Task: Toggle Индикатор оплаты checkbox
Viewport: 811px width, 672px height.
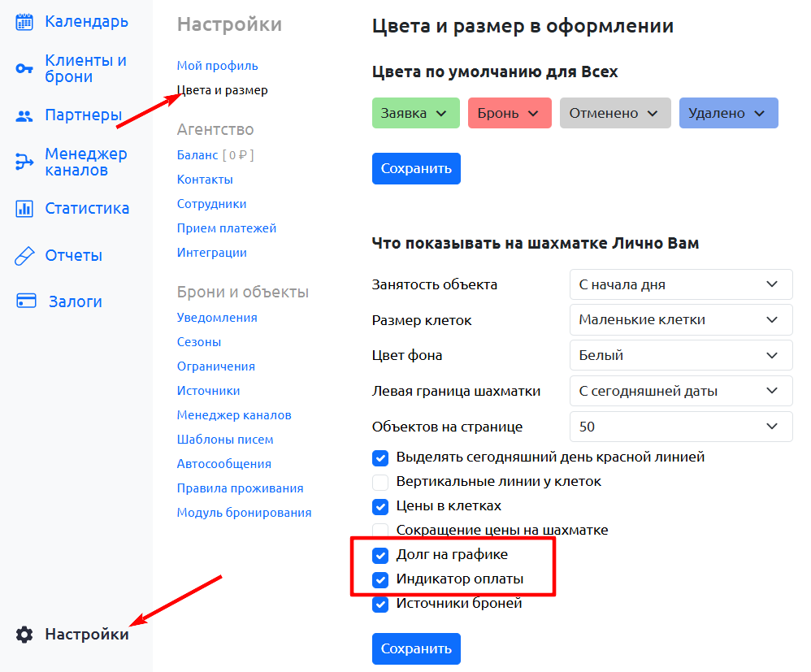Action: click(x=380, y=579)
